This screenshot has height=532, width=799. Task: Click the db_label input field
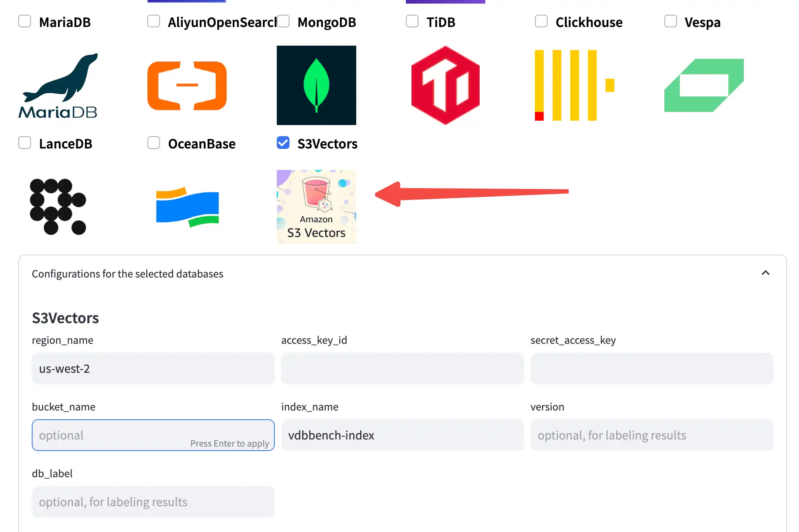tap(153, 502)
